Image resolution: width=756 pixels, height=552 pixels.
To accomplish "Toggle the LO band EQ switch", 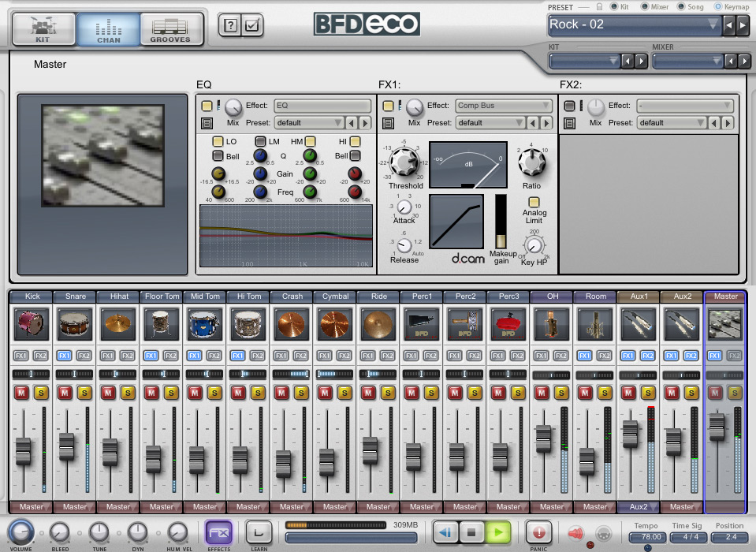I will tap(218, 141).
